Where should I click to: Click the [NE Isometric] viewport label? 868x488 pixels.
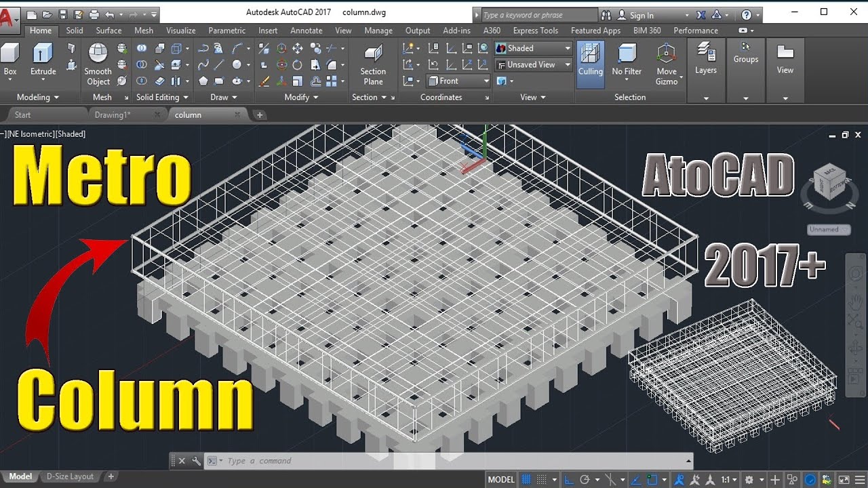click(30, 134)
